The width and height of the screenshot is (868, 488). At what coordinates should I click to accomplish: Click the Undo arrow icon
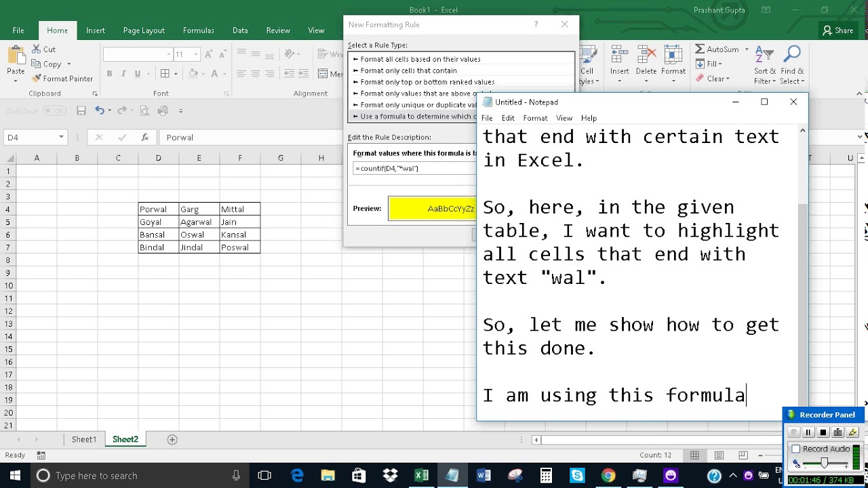pos(100,110)
